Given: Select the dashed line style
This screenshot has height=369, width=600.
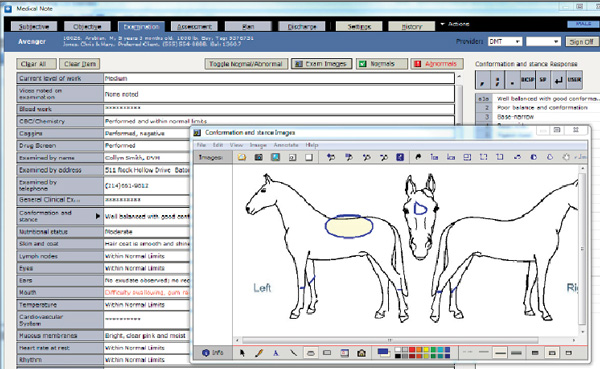Looking at the screenshot, I should pos(467,353).
